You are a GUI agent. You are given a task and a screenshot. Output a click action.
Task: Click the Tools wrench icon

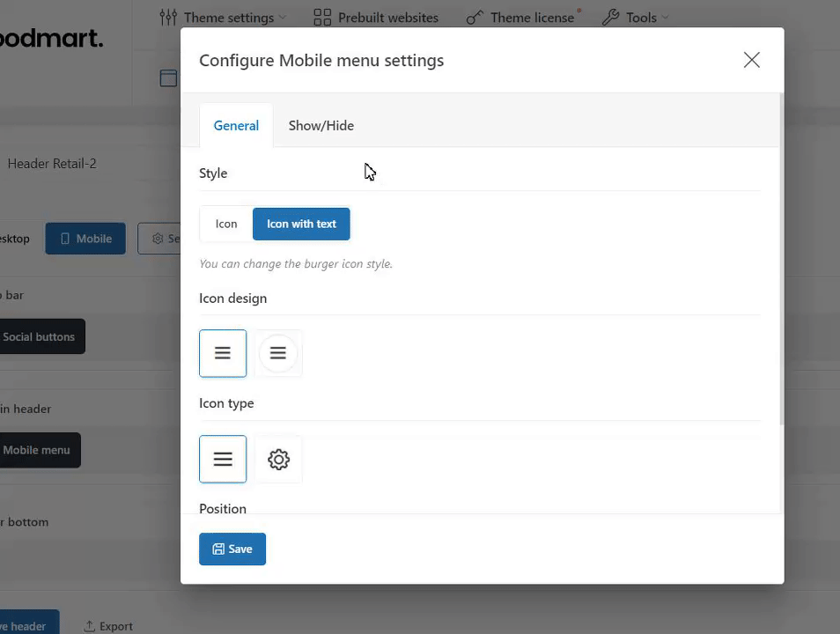610,18
